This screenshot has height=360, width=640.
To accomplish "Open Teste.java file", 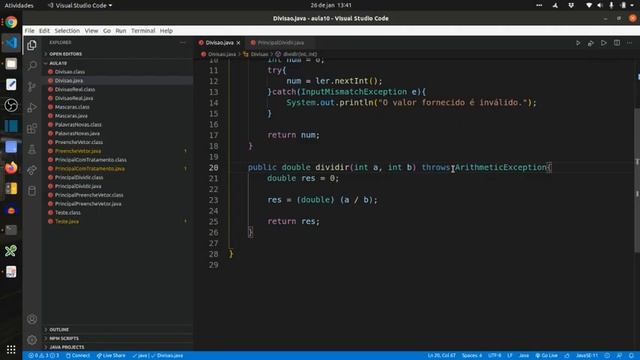I will [x=67, y=221].
